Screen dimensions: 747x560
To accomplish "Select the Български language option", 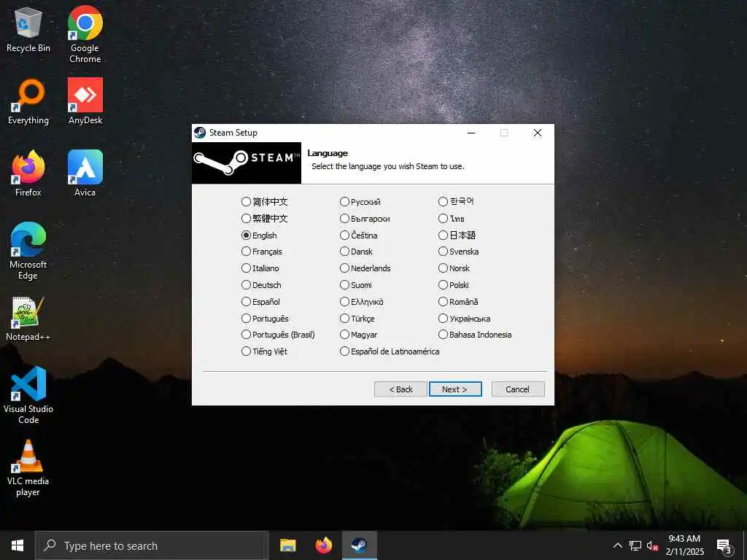I will [365, 219].
